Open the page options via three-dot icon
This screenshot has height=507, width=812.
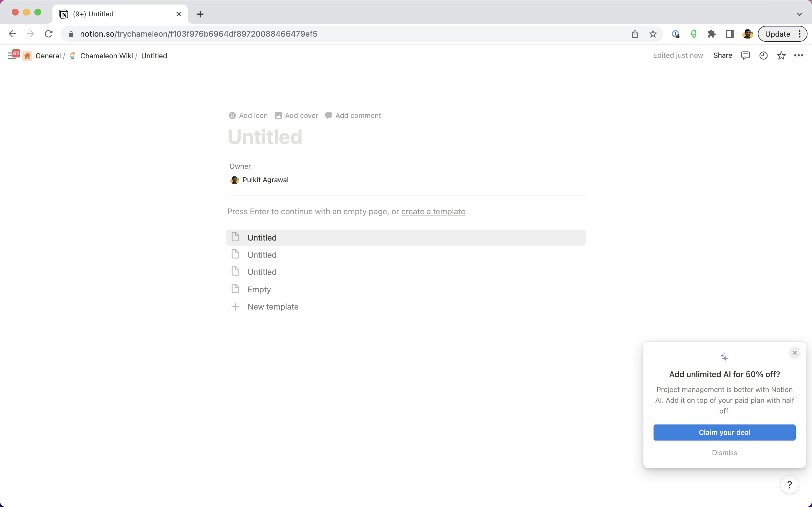coord(799,55)
